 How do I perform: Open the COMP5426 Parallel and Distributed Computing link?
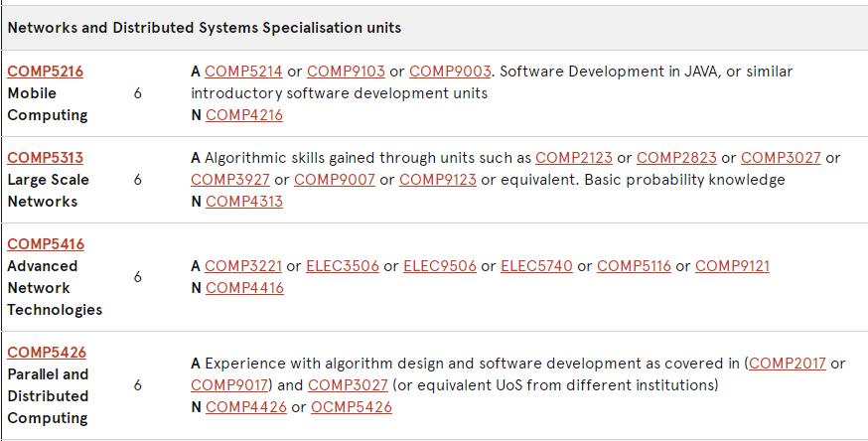pos(46,353)
